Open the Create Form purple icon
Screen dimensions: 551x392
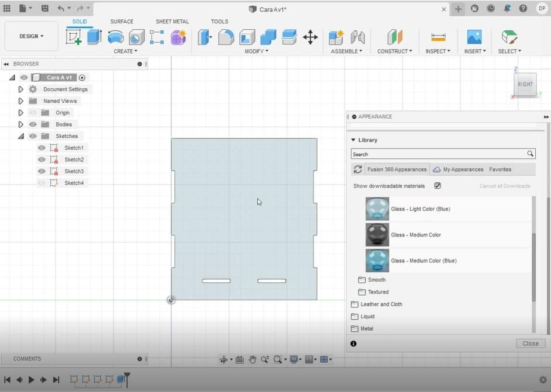pos(178,37)
